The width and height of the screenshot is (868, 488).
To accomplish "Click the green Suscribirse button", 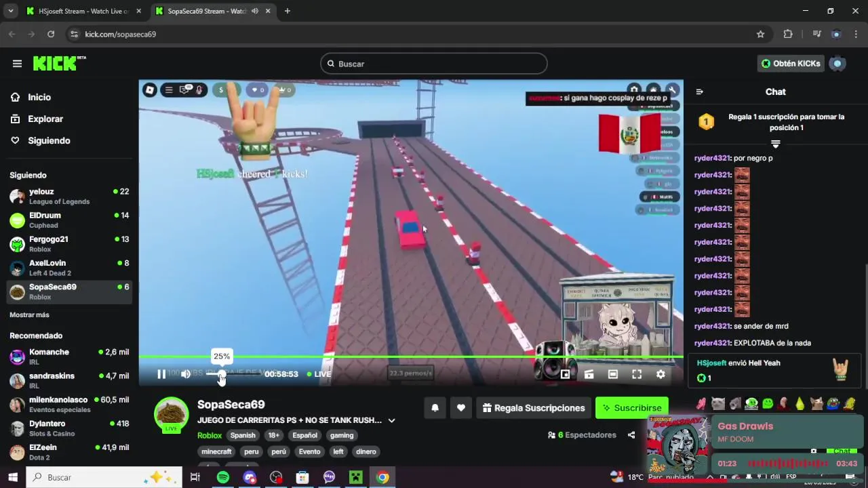I will pyautogui.click(x=632, y=408).
